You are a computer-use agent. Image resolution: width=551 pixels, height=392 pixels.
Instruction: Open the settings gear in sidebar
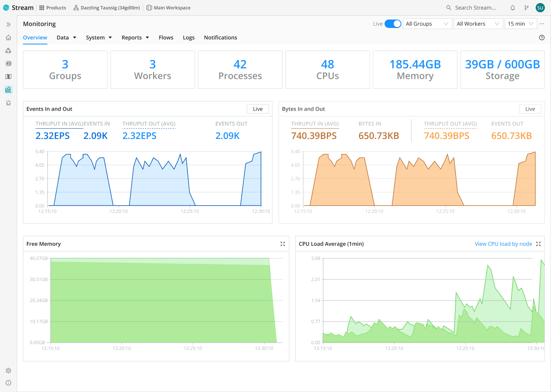click(x=8, y=371)
